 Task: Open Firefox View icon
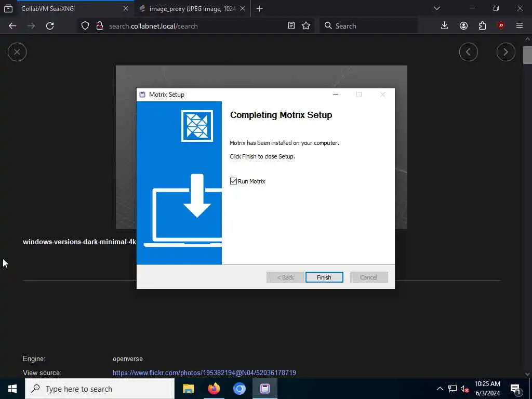[x=8, y=9]
